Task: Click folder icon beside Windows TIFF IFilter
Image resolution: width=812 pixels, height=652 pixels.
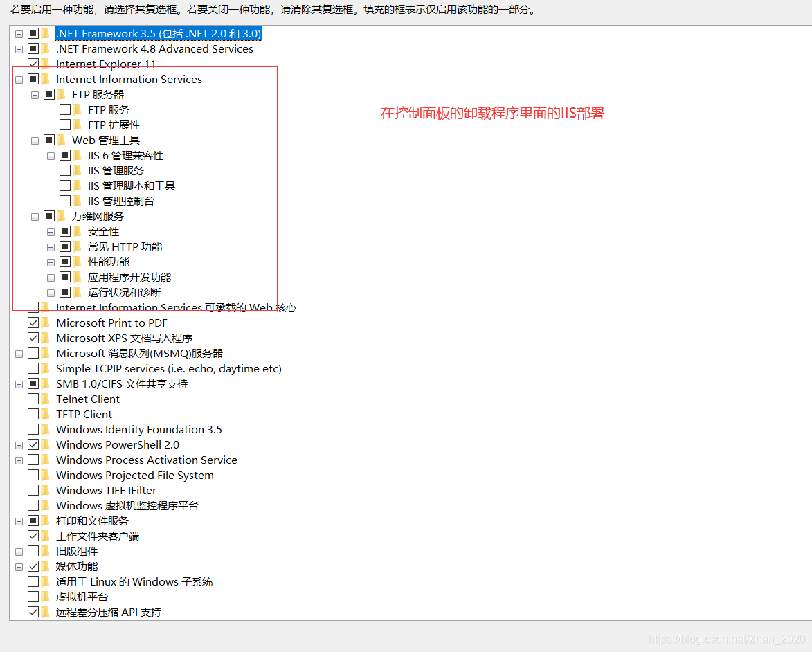Action: (x=46, y=490)
